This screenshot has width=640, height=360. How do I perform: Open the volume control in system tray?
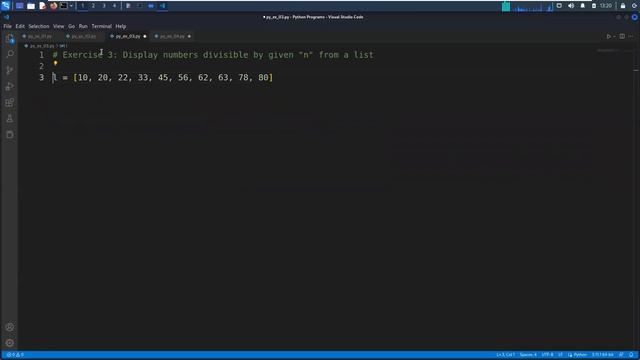[x=571, y=6]
